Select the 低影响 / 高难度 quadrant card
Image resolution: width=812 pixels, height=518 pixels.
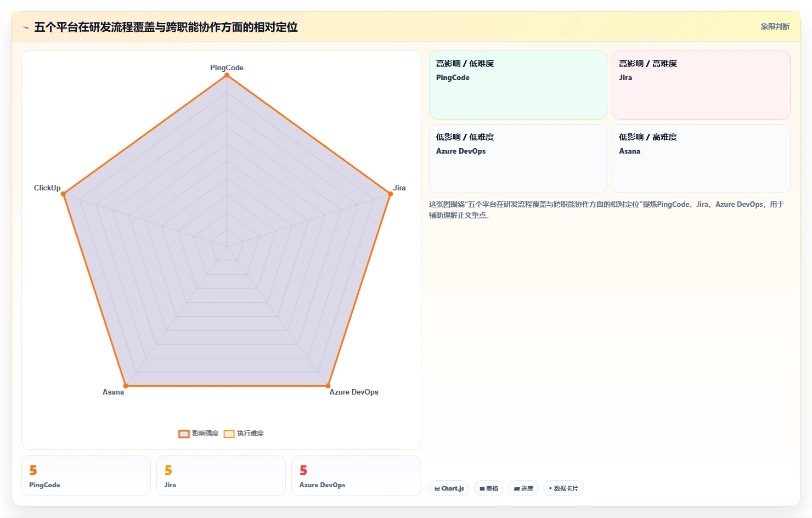pyautogui.click(x=701, y=159)
